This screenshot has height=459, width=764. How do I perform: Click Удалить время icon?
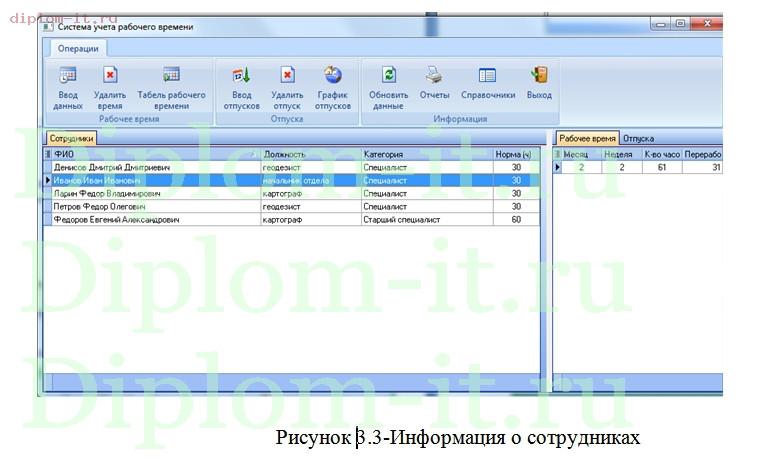[110, 76]
